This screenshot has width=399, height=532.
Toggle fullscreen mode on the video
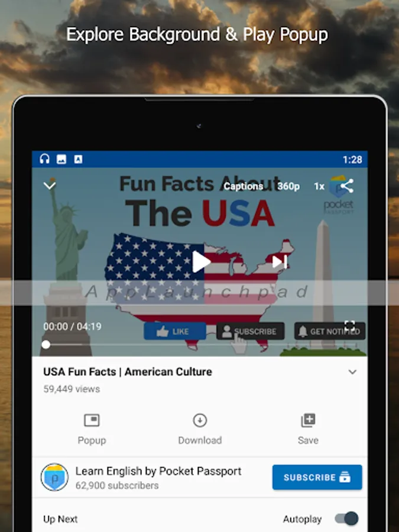(349, 326)
